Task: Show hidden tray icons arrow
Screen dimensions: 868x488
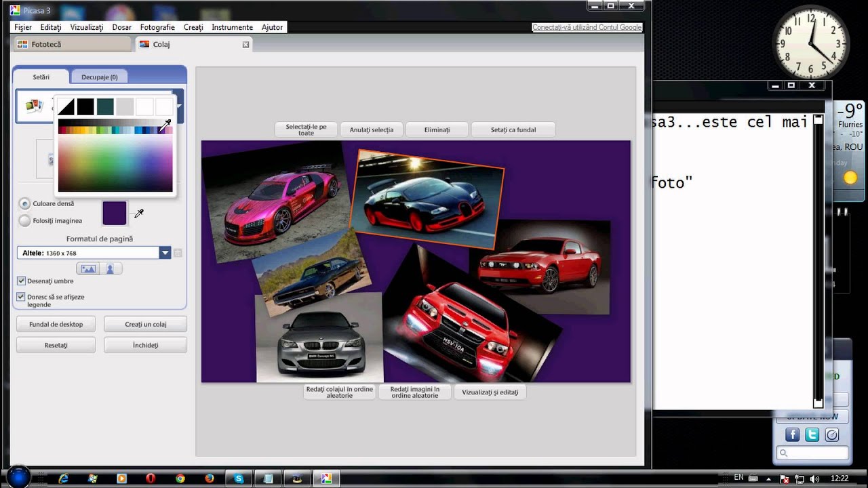Action: click(769, 479)
